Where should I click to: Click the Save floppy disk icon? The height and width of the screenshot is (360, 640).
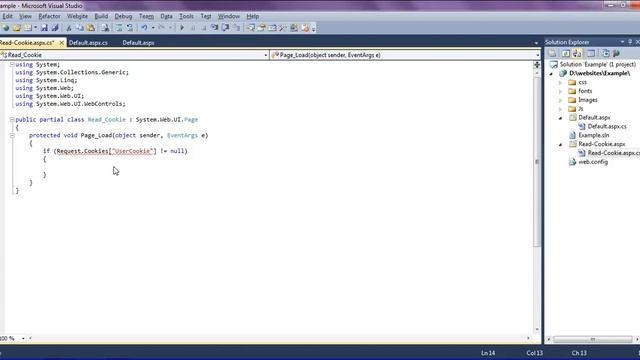44,28
